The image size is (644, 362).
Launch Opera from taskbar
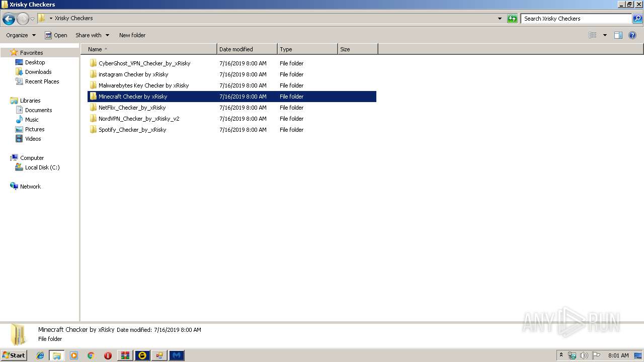tap(108, 355)
